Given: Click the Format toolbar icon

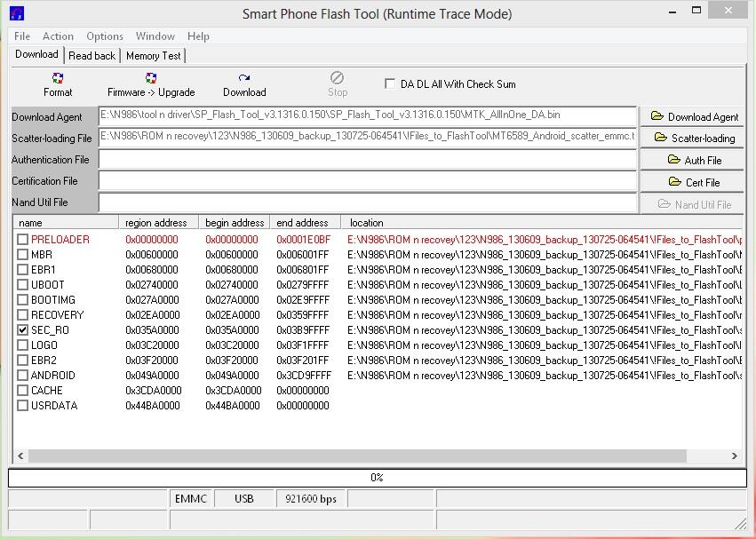Looking at the screenshot, I should (x=58, y=84).
